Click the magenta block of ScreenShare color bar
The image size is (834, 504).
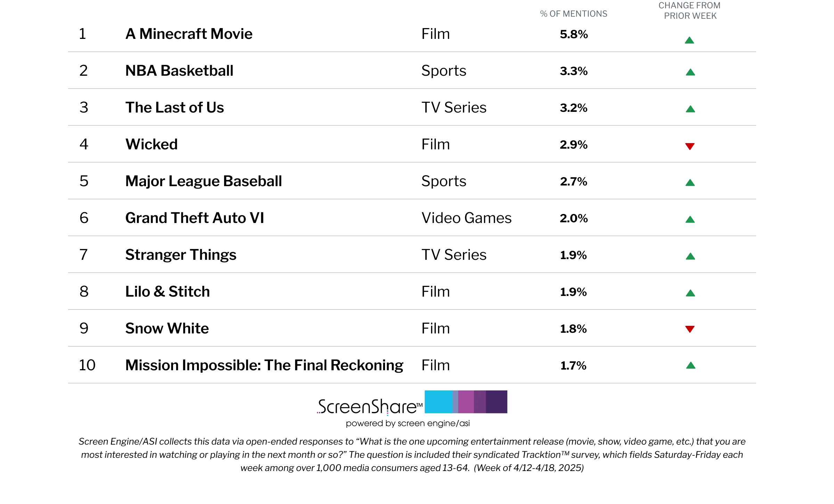coord(466,402)
